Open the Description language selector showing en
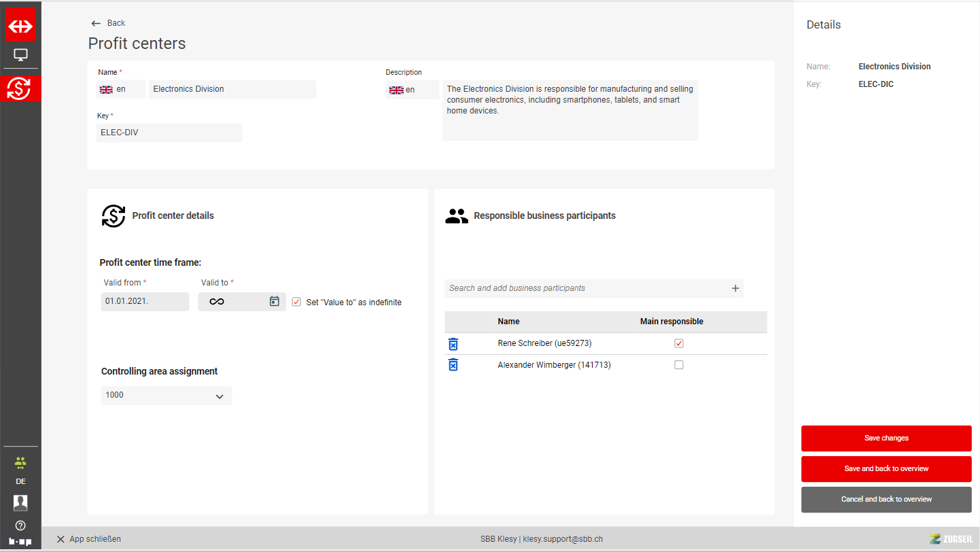The image size is (980, 552). click(411, 90)
